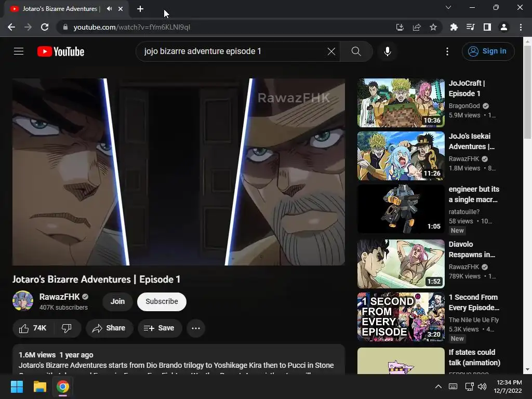
Task: Click install app icon in address bar
Action: [x=400, y=27]
